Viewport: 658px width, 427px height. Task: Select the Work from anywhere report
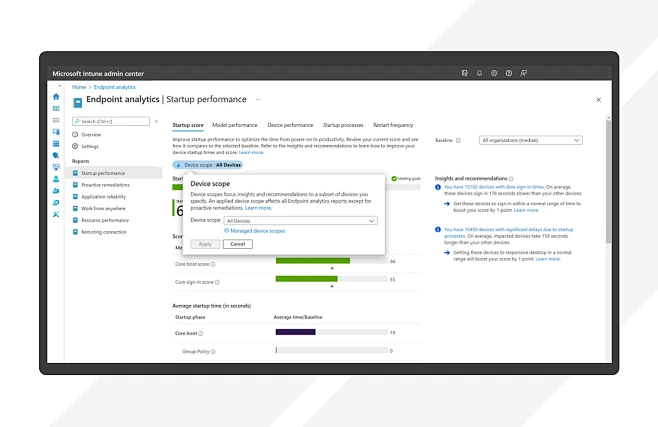[x=103, y=208]
